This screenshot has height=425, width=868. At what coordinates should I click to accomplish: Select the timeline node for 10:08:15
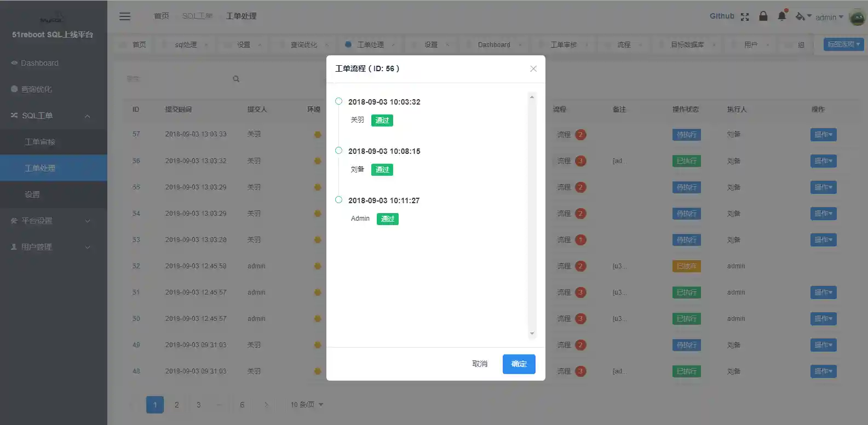click(x=338, y=151)
